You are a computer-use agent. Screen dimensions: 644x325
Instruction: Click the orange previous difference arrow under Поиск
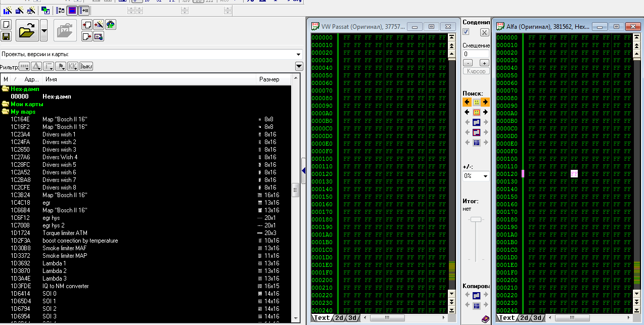pyautogui.click(x=467, y=102)
